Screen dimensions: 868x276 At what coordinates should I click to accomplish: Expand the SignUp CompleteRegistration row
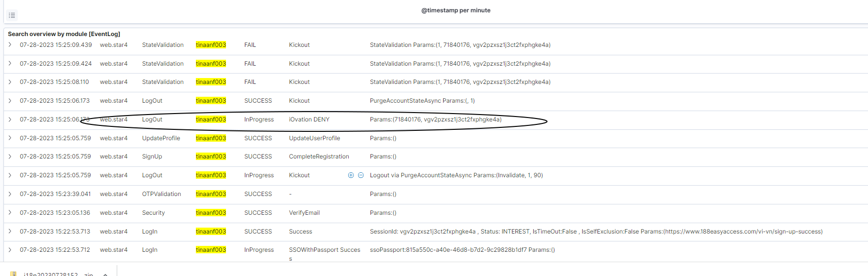coord(10,157)
